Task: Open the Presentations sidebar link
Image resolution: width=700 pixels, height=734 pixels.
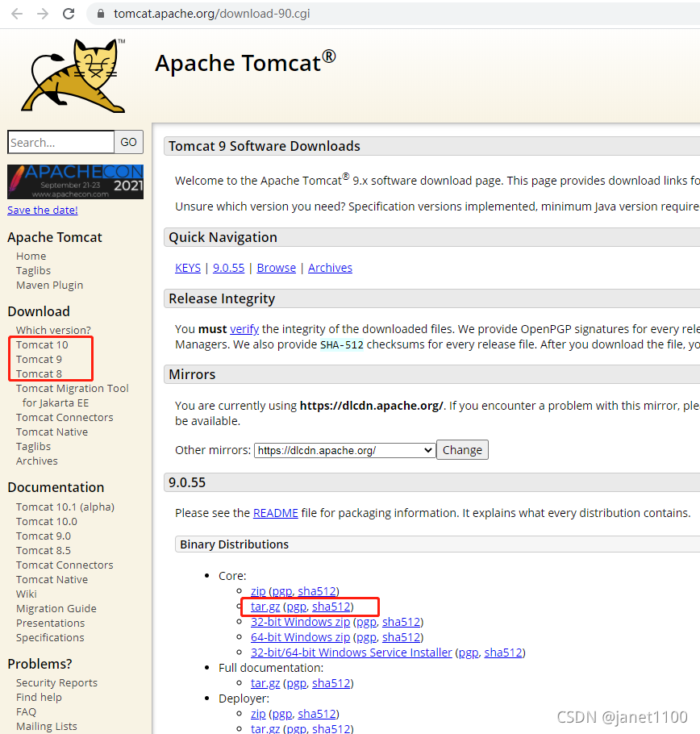Action: click(51, 623)
